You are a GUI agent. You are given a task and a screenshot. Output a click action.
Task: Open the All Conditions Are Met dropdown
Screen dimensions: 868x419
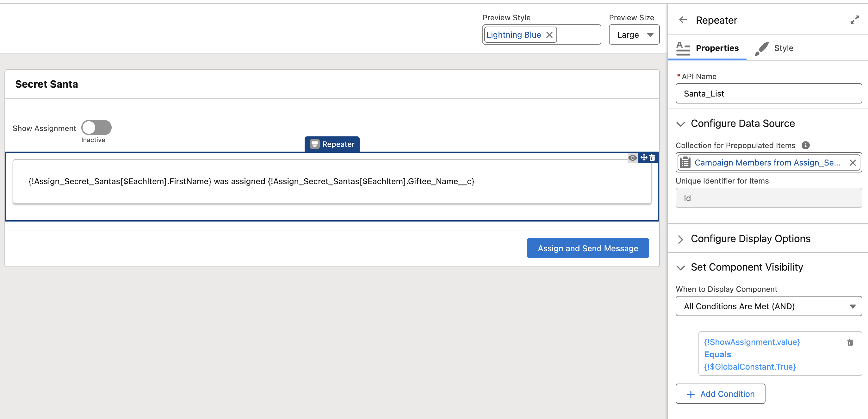768,306
